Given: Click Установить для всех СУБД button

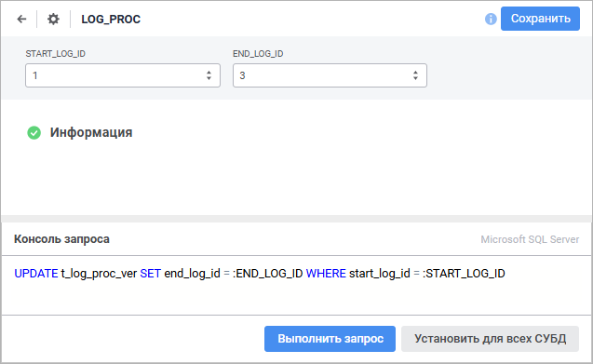Looking at the screenshot, I should [490, 339].
